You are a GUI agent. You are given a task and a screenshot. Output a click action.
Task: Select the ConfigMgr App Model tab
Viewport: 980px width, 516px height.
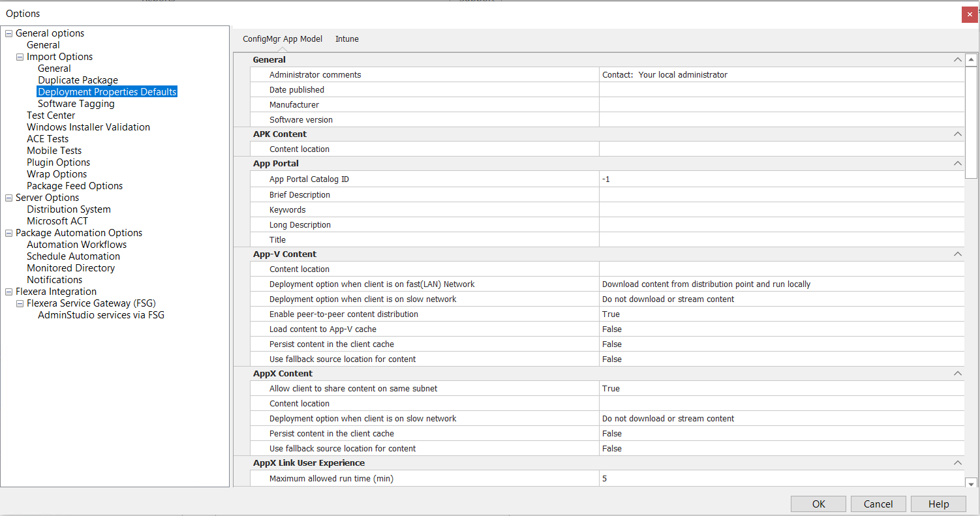(282, 38)
